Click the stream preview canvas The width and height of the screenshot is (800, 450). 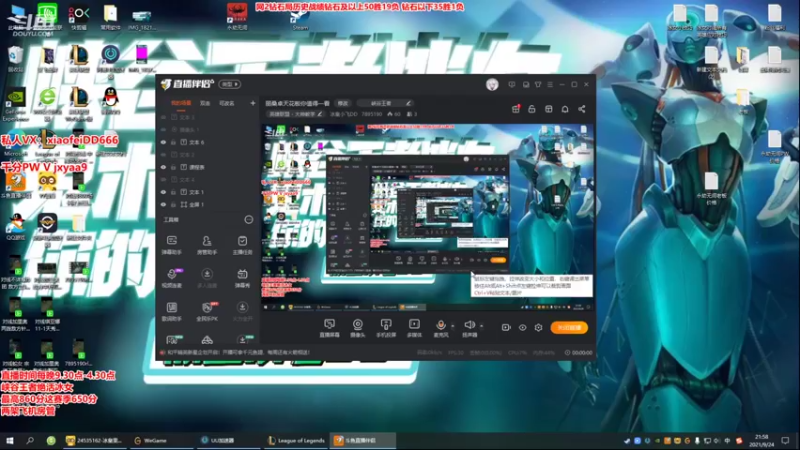coord(428,217)
